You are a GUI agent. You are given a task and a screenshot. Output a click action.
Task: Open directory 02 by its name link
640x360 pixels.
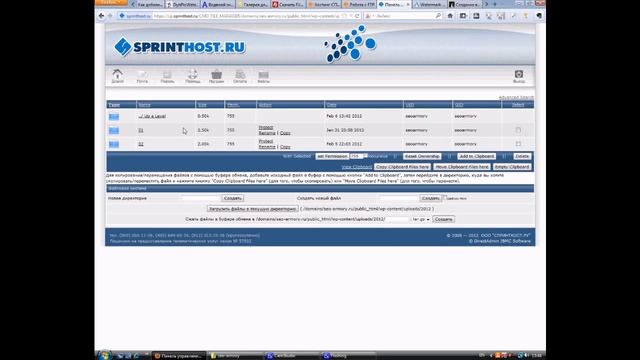click(x=141, y=144)
